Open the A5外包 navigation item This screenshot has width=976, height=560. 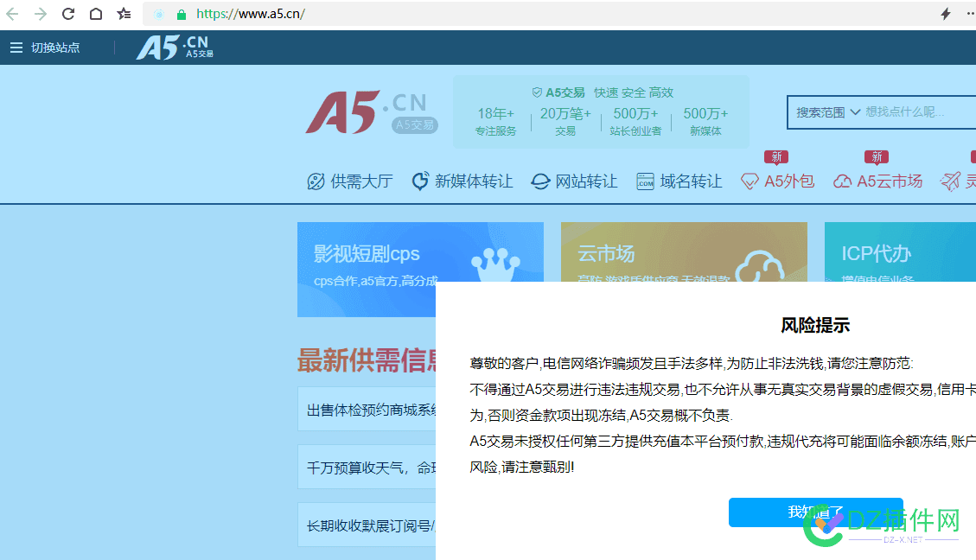pyautogui.click(x=777, y=181)
